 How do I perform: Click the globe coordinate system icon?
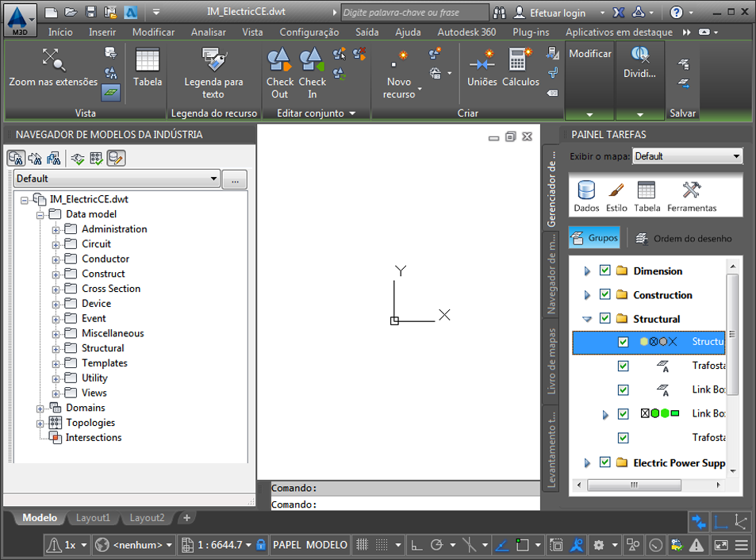[x=102, y=545]
